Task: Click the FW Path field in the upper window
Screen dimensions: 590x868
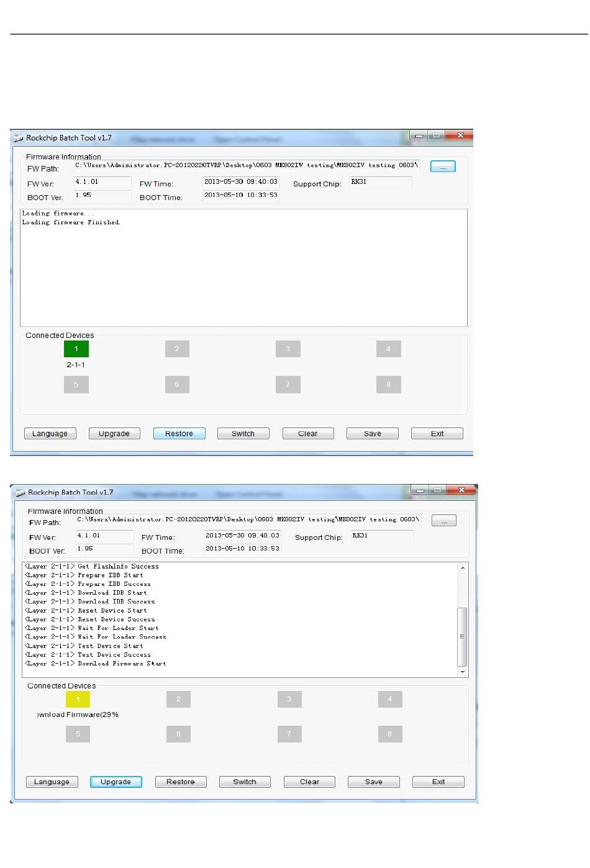Action: (247, 165)
